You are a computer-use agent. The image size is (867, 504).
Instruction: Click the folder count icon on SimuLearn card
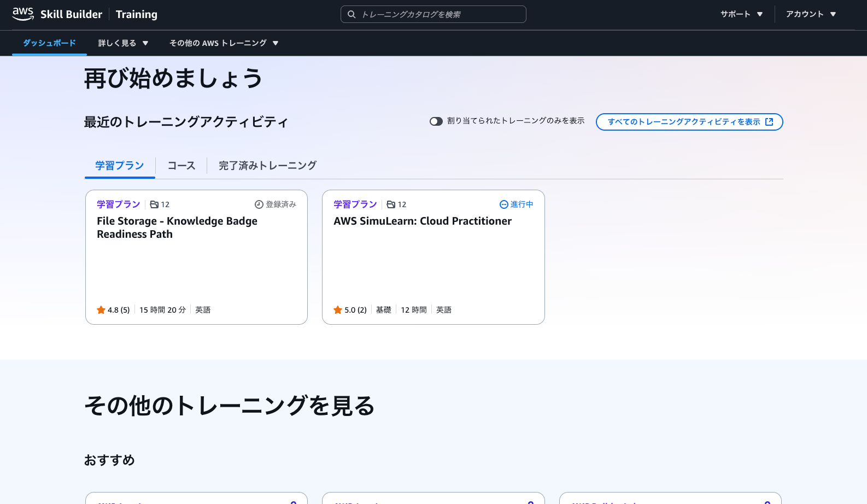(391, 204)
